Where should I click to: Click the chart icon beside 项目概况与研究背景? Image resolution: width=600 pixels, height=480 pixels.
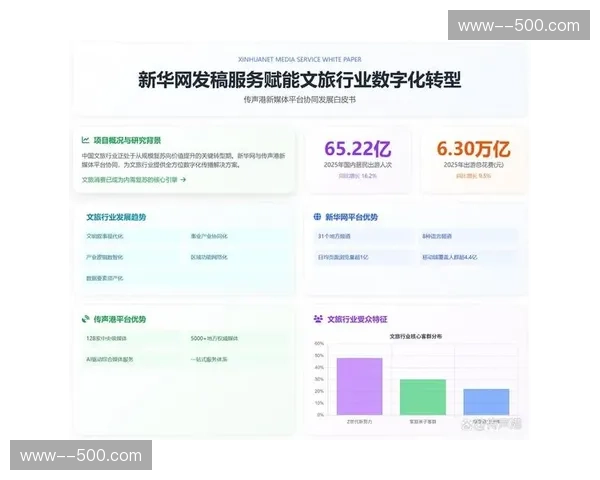coord(85,140)
